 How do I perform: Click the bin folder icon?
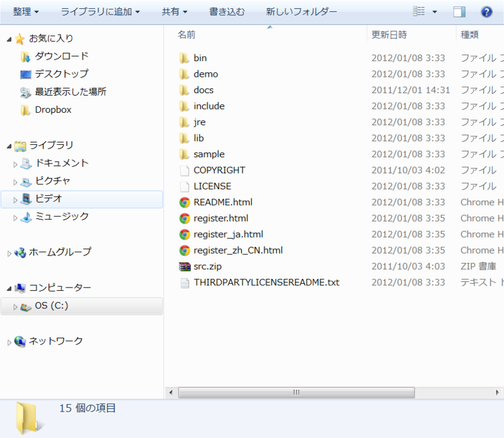click(x=184, y=58)
